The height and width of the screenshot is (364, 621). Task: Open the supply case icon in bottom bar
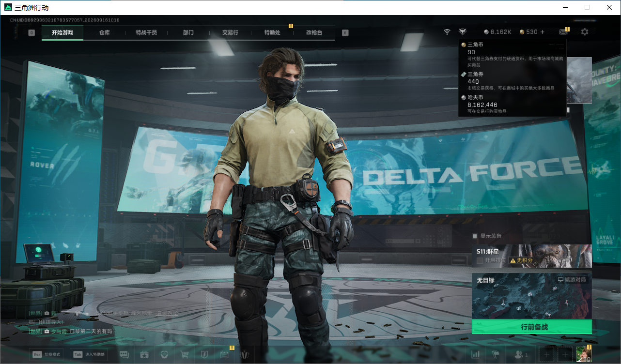tap(144, 354)
